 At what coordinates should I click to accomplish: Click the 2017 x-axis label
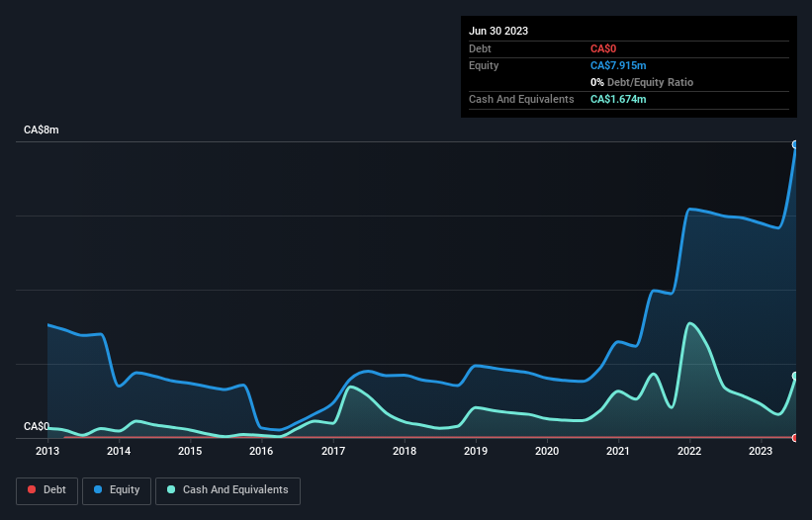333,451
